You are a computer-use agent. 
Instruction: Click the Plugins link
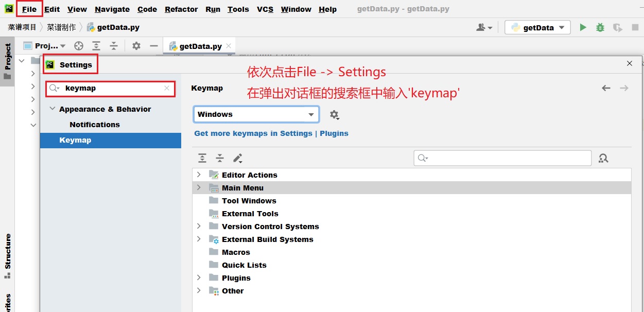tap(334, 133)
